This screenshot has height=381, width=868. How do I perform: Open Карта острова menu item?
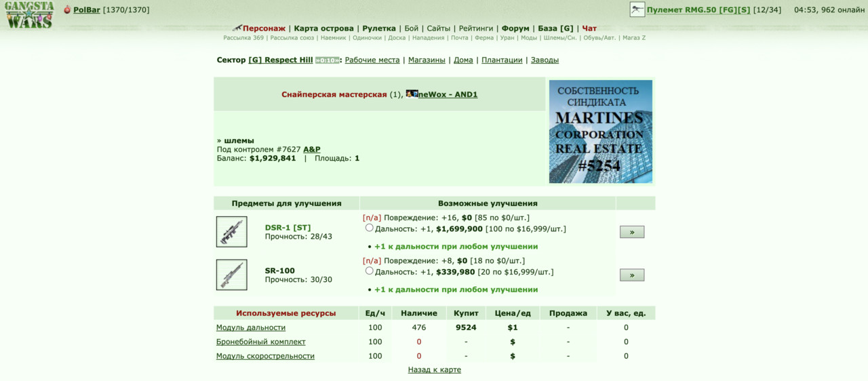click(x=323, y=28)
